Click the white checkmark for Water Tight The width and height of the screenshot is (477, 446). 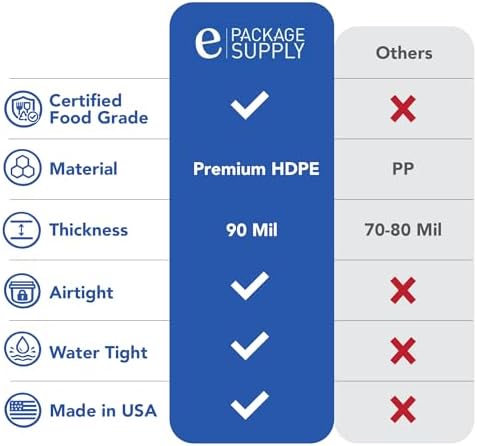pos(250,346)
